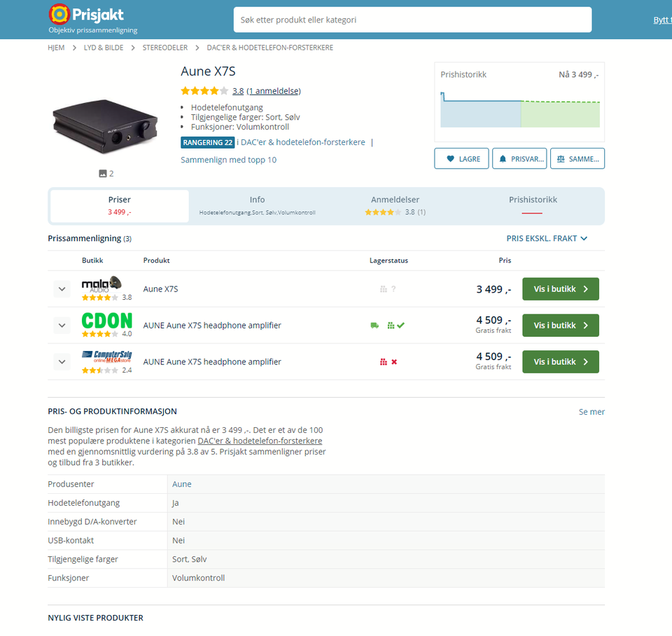Viewport: 672px width, 636px height.
Task: Open DAC'ER & HODETELEFON-FORSTERKERE breadcrumb
Action: pyautogui.click(x=270, y=48)
